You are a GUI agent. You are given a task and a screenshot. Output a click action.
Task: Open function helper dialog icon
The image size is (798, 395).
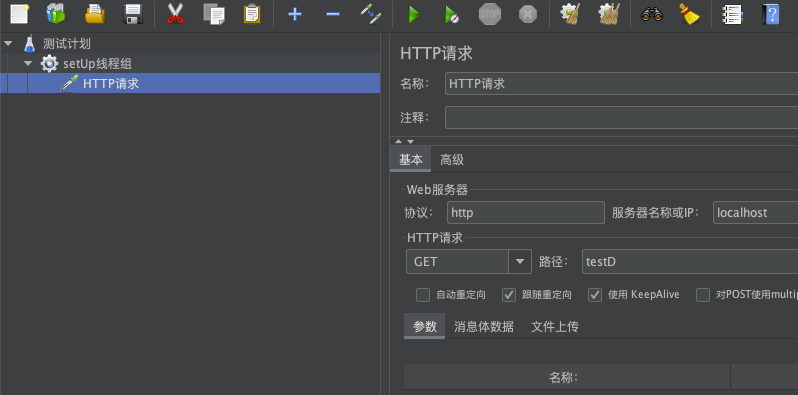732,14
